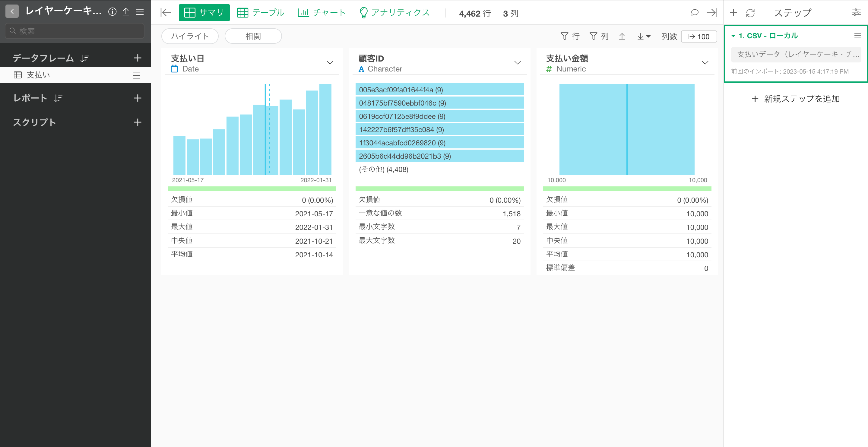The width and height of the screenshot is (868, 447).
Task: Switch to the テーブル tab
Action: click(261, 12)
